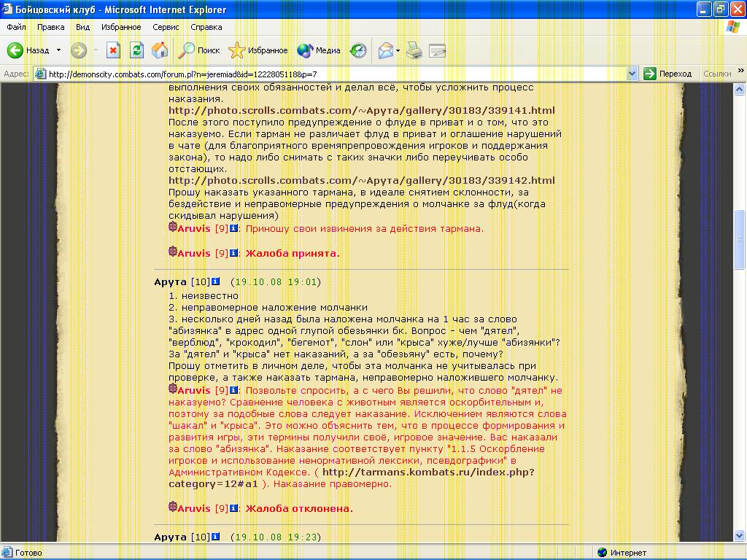Screen dimensions: 747x560
Task: Expand the address bar dropdown list
Action: click(632, 74)
